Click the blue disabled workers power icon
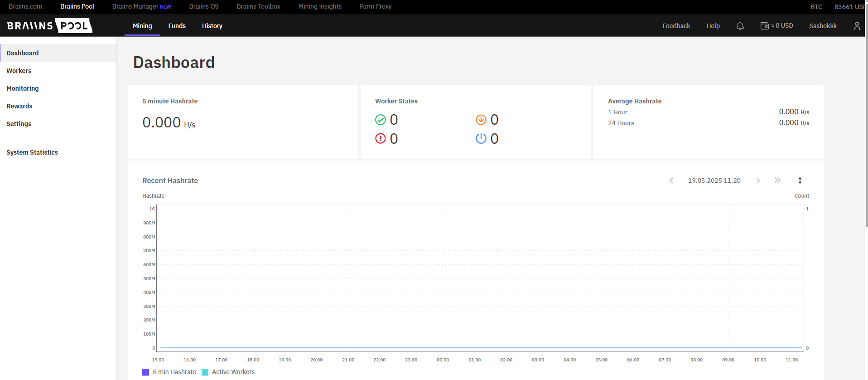The image size is (868, 380). (x=481, y=138)
